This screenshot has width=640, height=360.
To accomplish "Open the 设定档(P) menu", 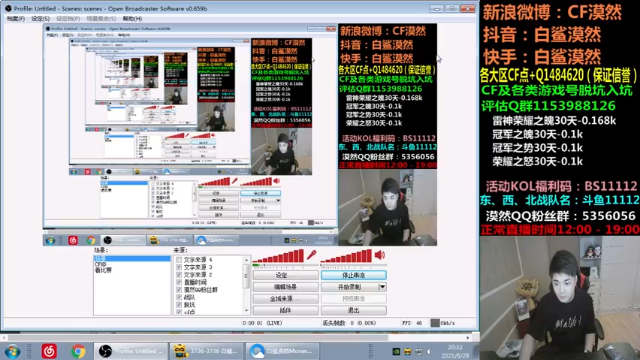I will 68,19.
